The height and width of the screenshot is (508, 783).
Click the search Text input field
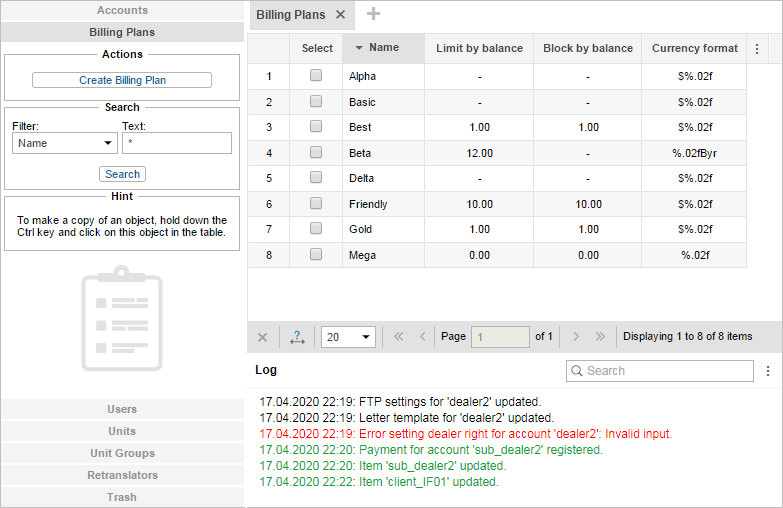[x=177, y=143]
